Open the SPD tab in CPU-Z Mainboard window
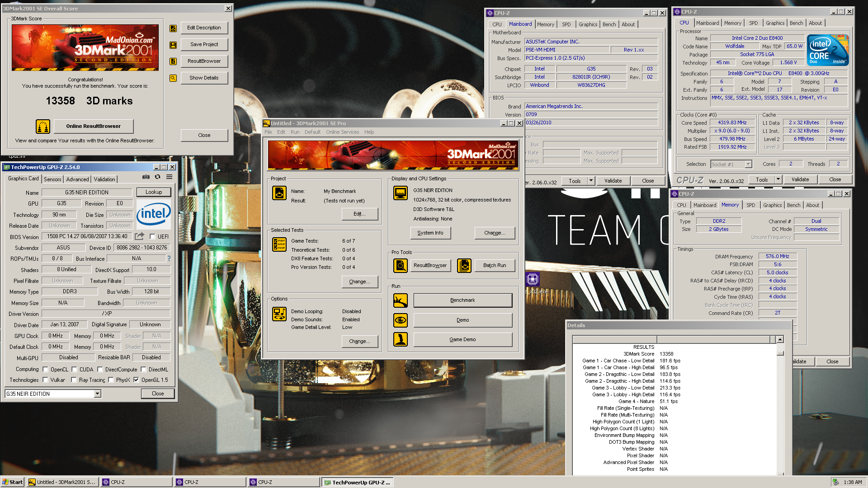The width and height of the screenshot is (868, 488). [566, 24]
